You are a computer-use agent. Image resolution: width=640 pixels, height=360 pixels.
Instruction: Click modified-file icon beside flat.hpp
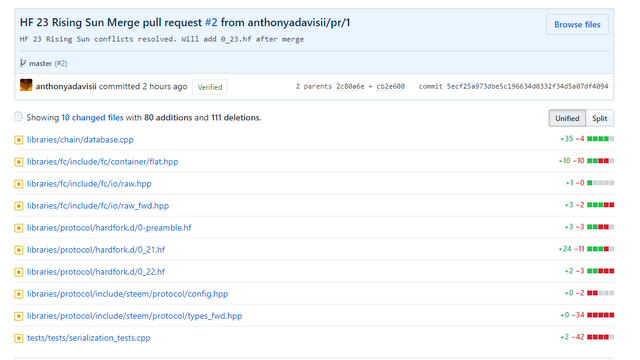(18, 162)
